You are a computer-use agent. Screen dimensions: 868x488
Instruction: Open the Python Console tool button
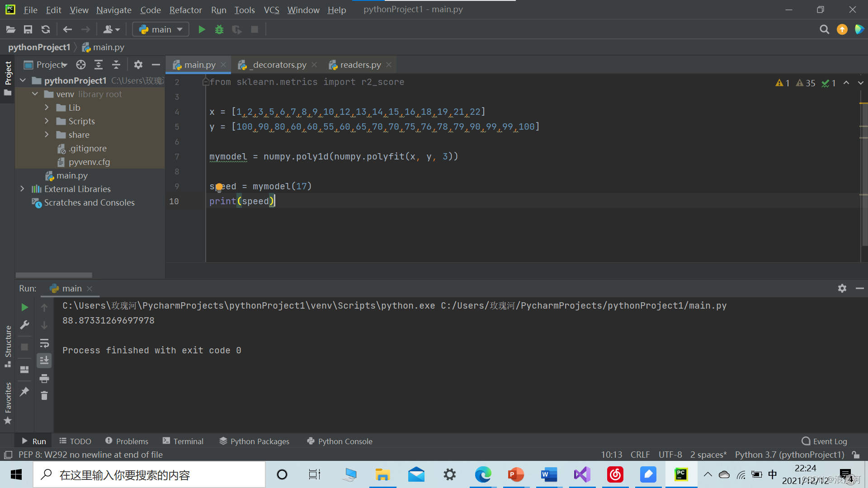(340, 441)
